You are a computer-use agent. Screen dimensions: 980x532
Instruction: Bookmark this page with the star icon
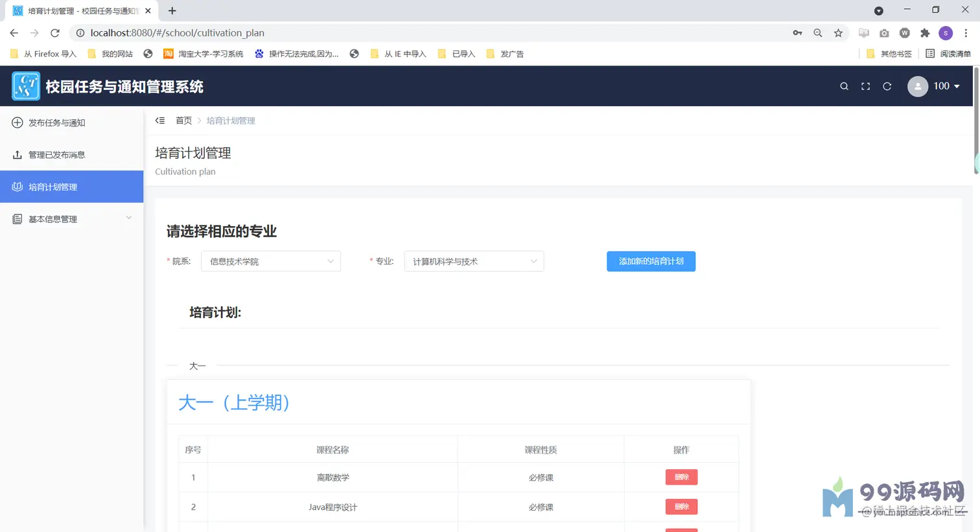(x=838, y=33)
